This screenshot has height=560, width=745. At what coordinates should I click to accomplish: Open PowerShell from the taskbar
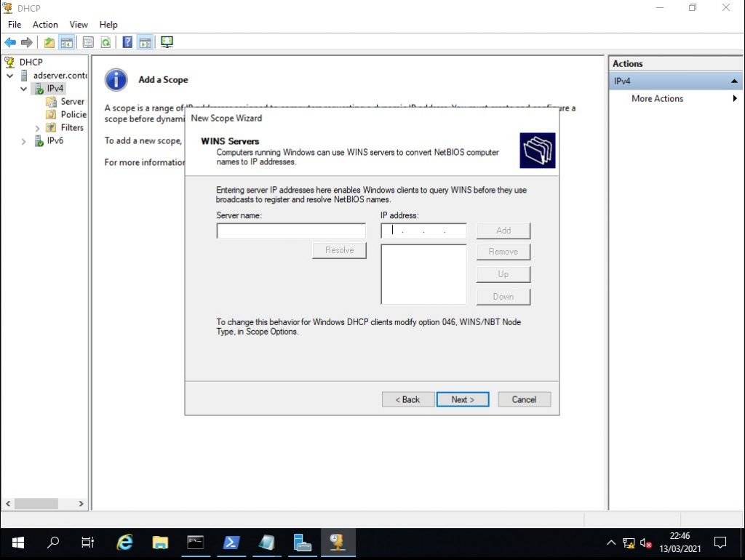point(231,543)
